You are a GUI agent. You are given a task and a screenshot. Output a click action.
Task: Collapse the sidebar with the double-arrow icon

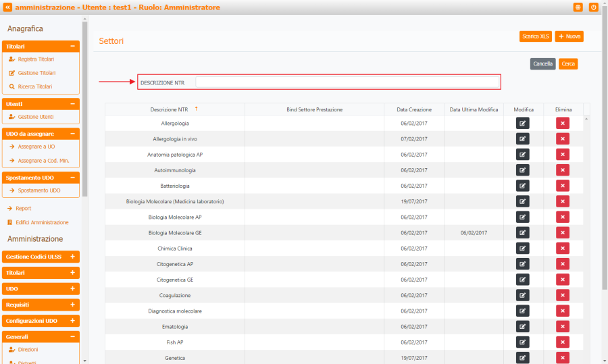coord(7,7)
